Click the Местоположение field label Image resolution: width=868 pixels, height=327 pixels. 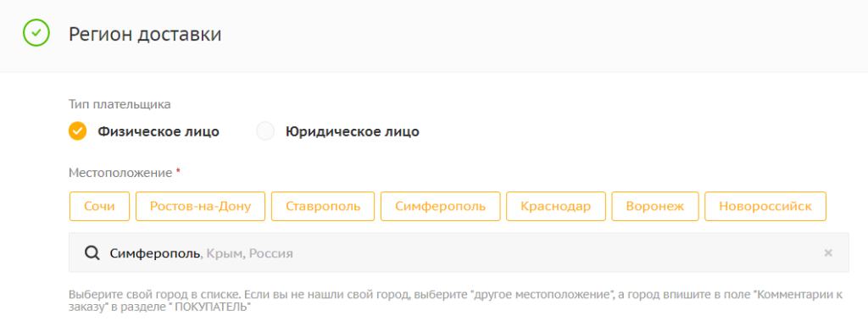point(120,173)
